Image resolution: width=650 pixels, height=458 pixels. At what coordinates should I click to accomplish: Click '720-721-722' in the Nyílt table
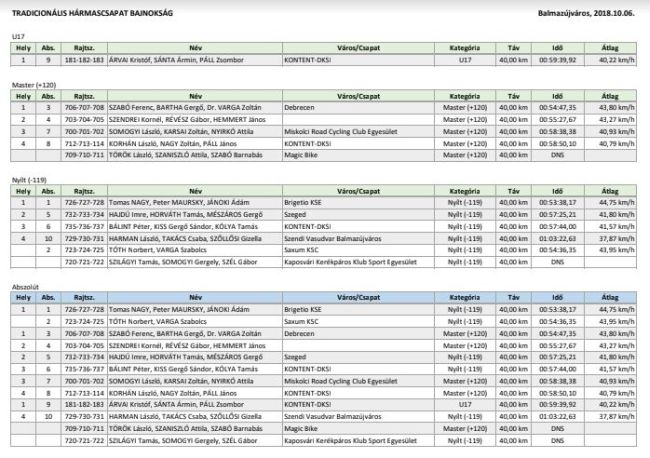(84, 262)
